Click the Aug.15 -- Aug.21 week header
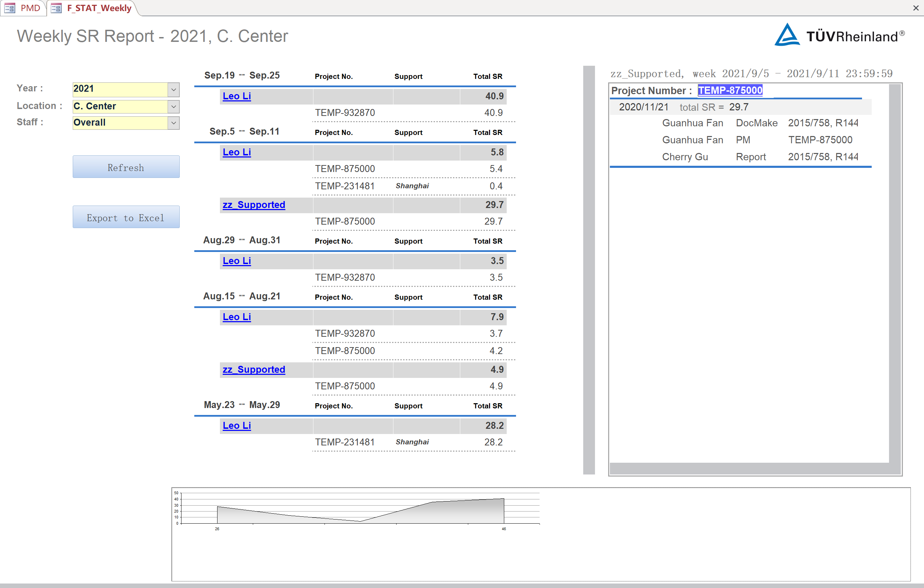924x588 pixels. [x=242, y=297]
